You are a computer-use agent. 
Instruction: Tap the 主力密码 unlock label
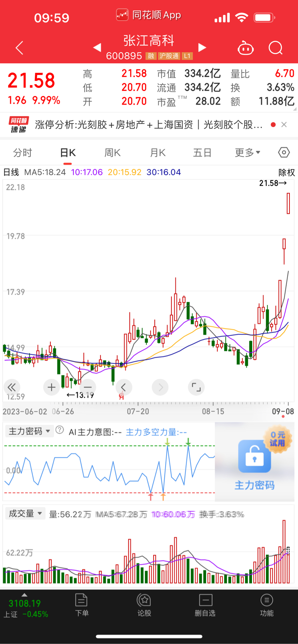point(255,485)
